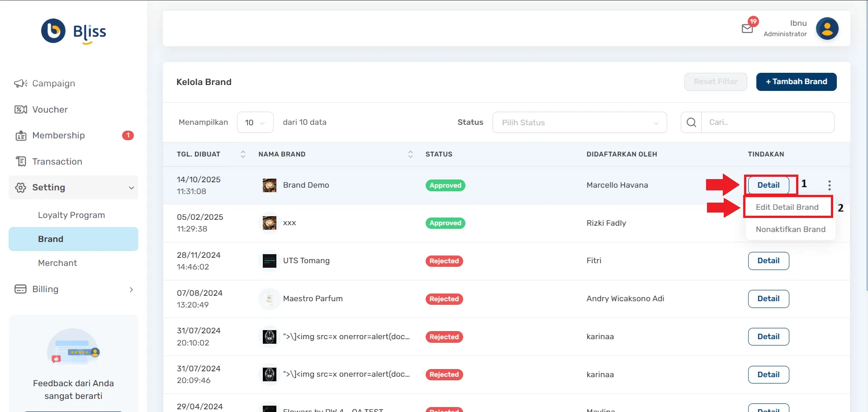View Detail for UTS Tomang brand

(x=768, y=261)
